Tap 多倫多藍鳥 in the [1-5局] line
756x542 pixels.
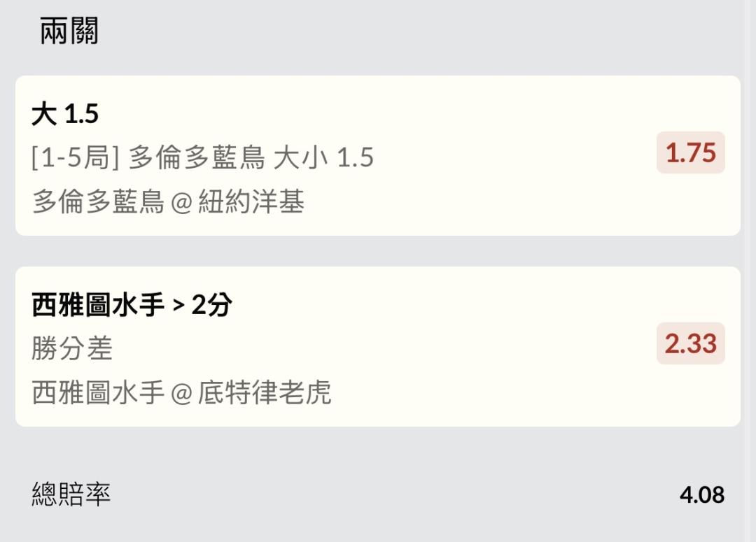click(196, 158)
